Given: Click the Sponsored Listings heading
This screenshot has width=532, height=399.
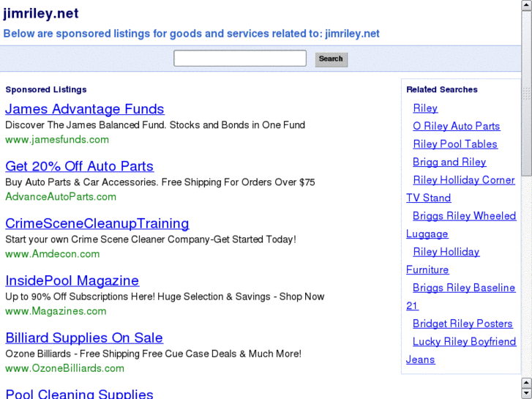Looking at the screenshot, I should click(46, 89).
